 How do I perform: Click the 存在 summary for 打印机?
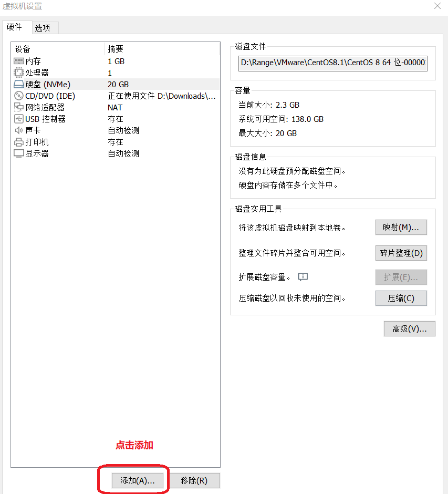116,142
